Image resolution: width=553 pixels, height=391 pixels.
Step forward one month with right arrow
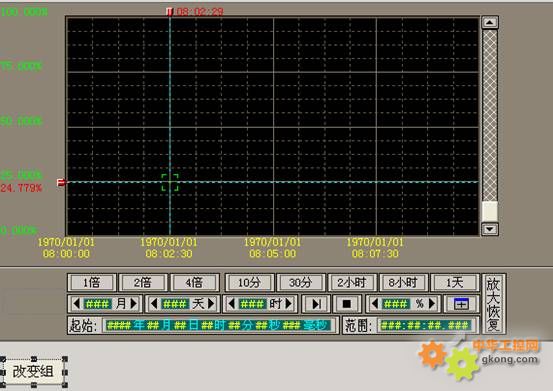point(134,304)
